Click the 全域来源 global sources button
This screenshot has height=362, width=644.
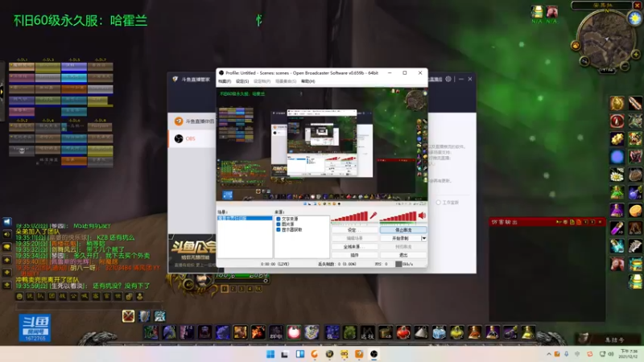click(354, 247)
